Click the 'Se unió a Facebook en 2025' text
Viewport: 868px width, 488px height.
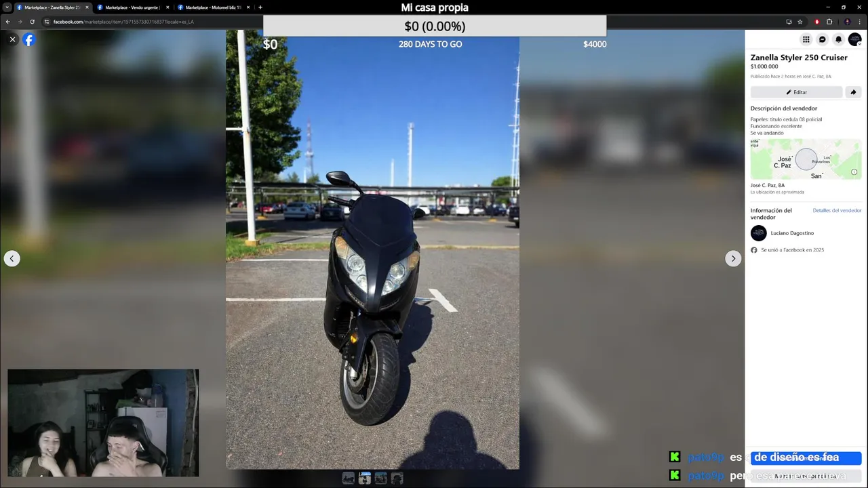click(792, 250)
